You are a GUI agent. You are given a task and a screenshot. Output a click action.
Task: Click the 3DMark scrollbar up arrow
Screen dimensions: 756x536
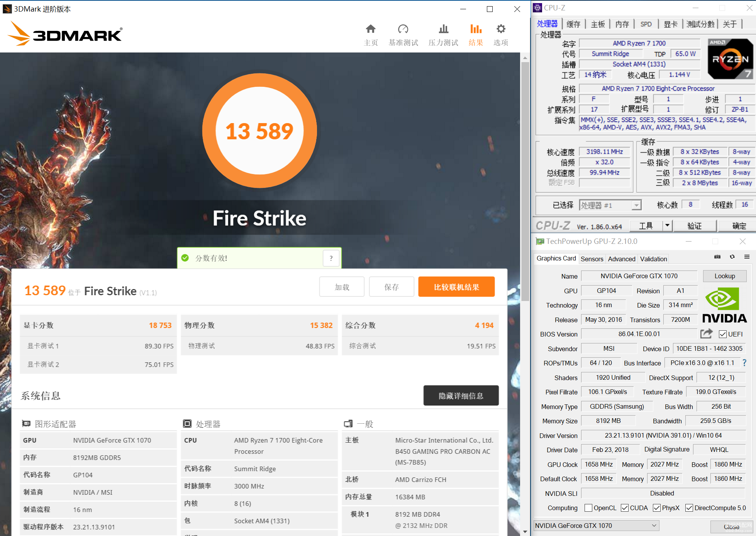[x=525, y=57]
